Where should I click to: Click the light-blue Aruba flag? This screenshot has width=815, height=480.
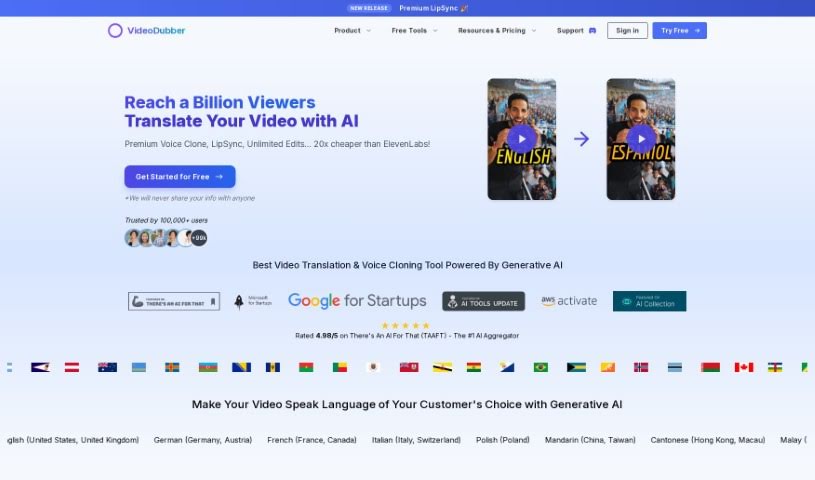coord(139,367)
